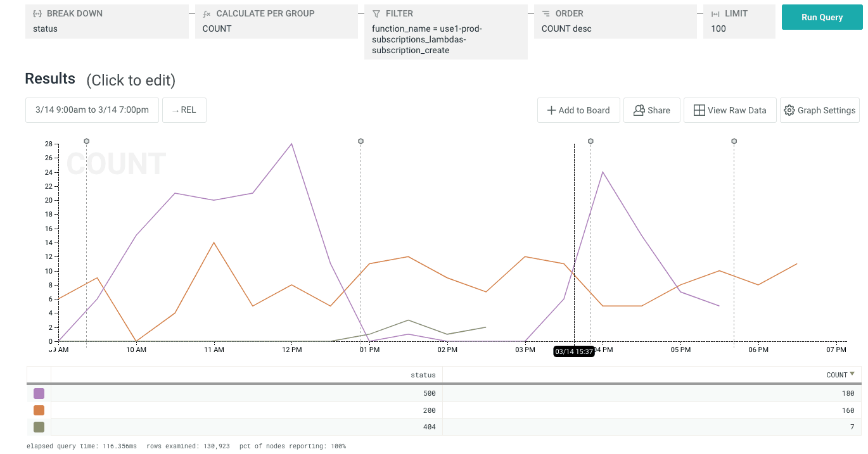The image size is (868, 454).
Task: Add the graph to a Board
Action: pyautogui.click(x=578, y=110)
